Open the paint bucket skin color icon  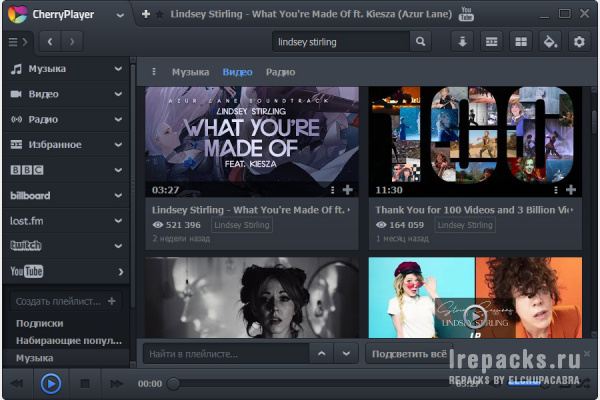click(550, 41)
